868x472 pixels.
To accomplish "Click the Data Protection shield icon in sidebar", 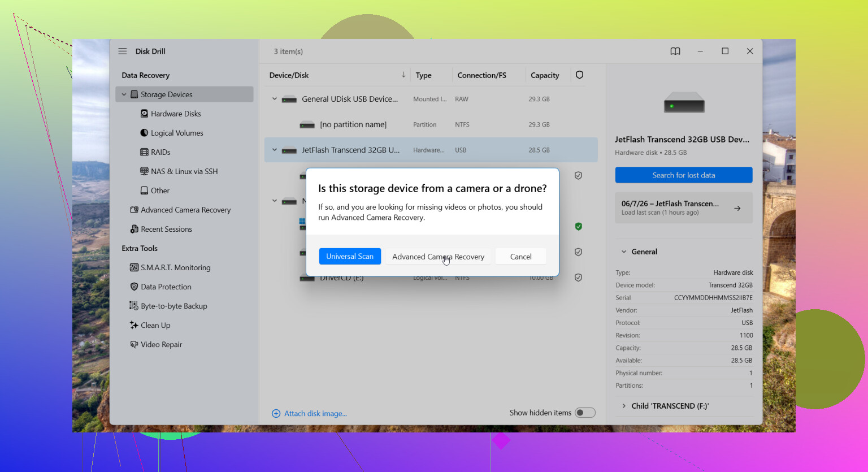I will [134, 287].
